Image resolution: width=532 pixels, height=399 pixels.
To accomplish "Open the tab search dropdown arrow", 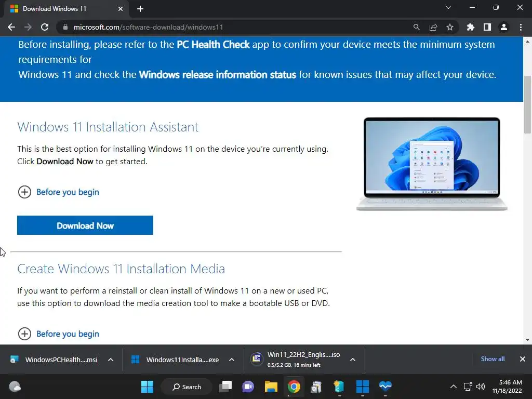I will point(448,7).
